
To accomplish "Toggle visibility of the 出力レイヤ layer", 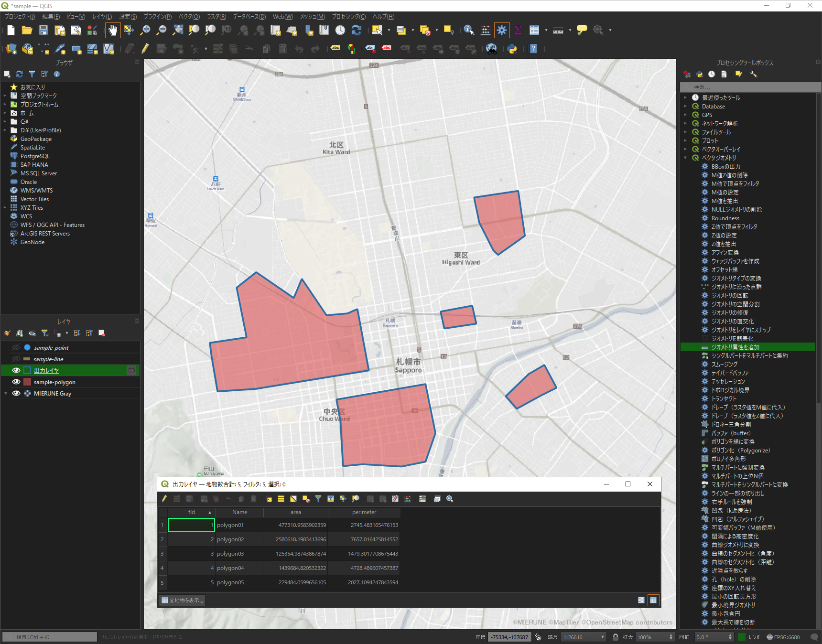I will pyautogui.click(x=16, y=370).
